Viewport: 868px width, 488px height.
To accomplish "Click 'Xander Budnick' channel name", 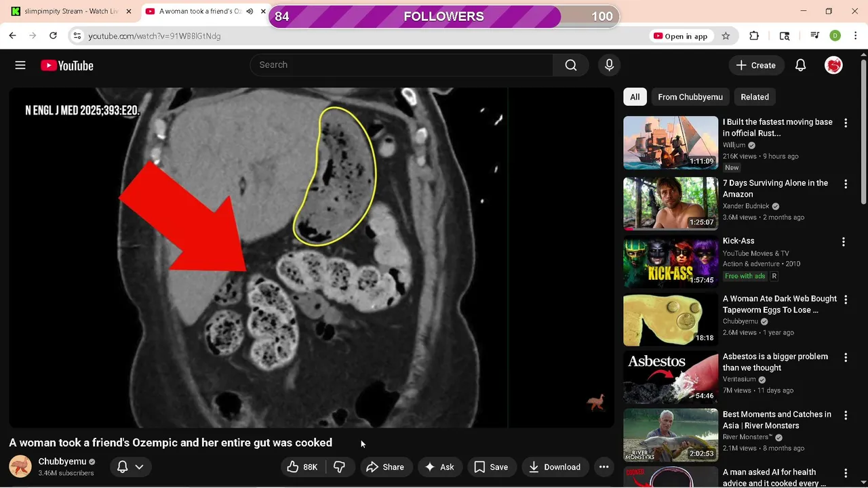I will tap(746, 206).
